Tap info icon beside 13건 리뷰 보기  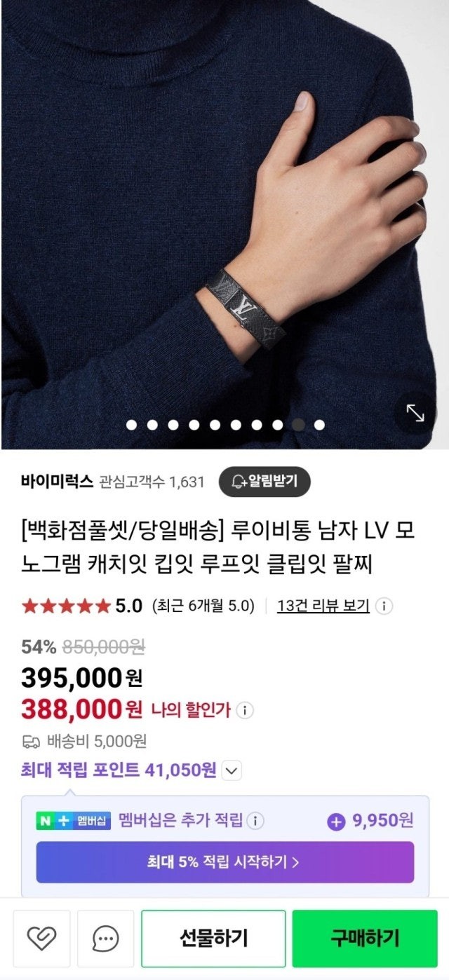coord(384,606)
